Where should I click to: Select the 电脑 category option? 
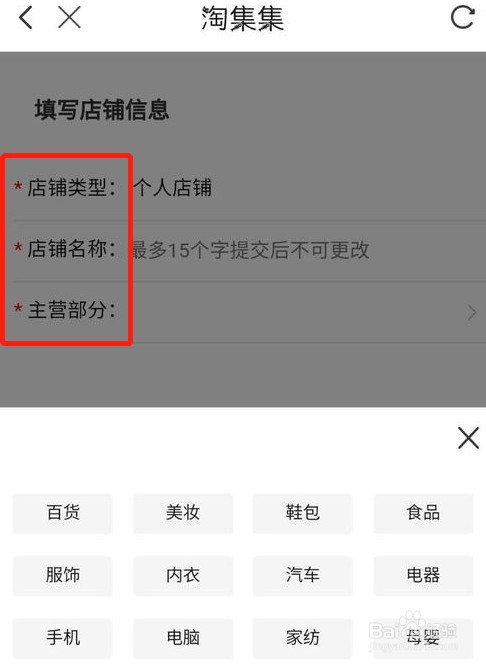pos(183,638)
